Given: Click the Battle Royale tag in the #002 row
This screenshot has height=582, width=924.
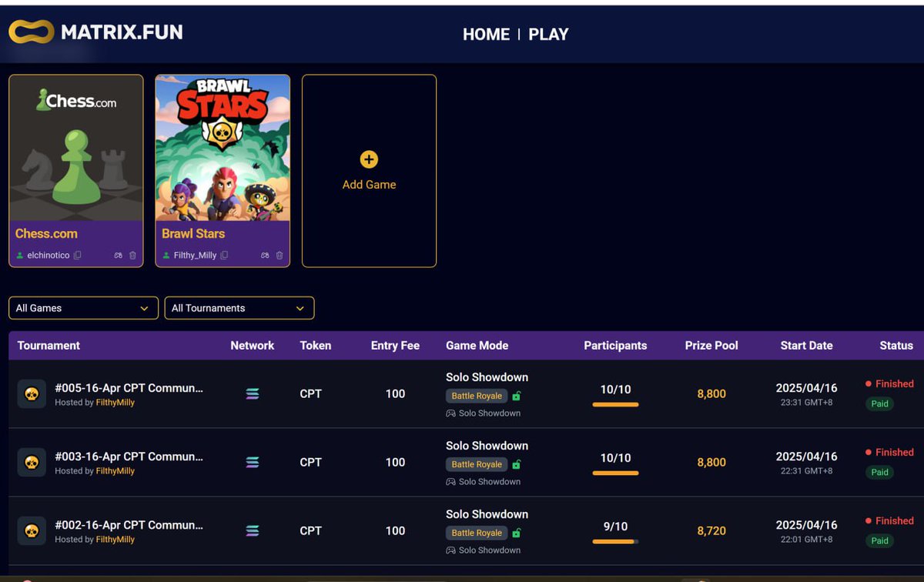Looking at the screenshot, I should click(477, 533).
